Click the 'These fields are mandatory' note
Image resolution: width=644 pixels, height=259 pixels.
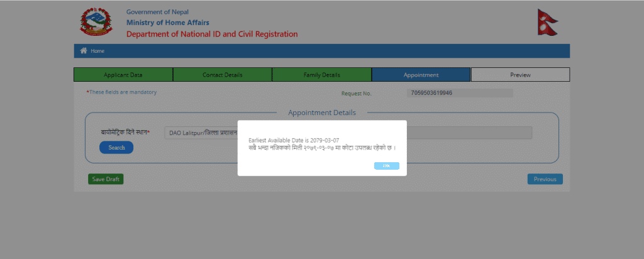click(x=121, y=92)
